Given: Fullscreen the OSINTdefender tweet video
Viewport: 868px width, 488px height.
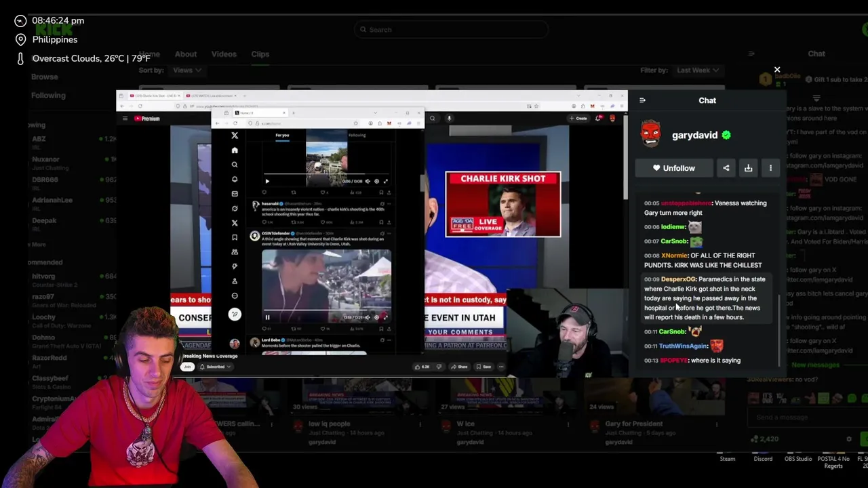Looking at the screenshot, I should click(385, 317).
